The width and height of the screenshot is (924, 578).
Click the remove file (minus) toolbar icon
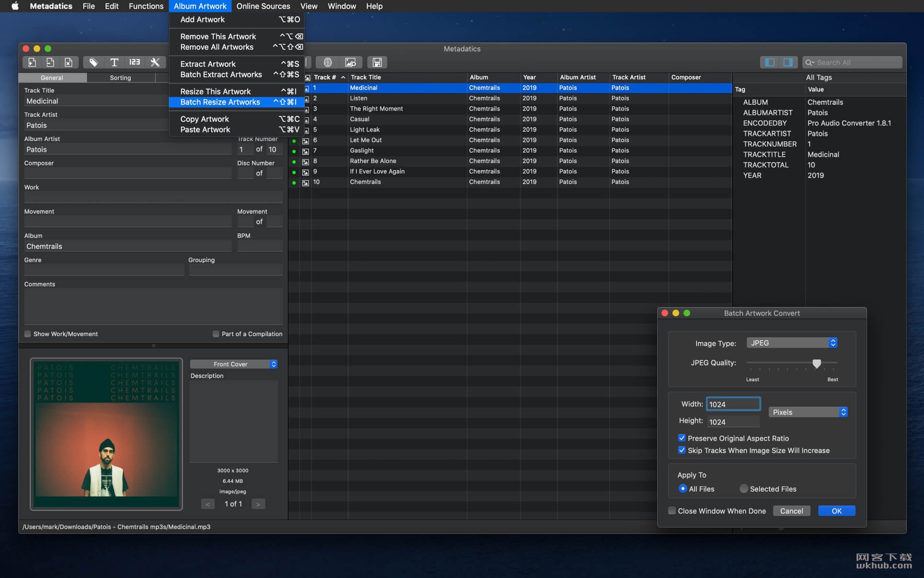(x=50, y=62)
